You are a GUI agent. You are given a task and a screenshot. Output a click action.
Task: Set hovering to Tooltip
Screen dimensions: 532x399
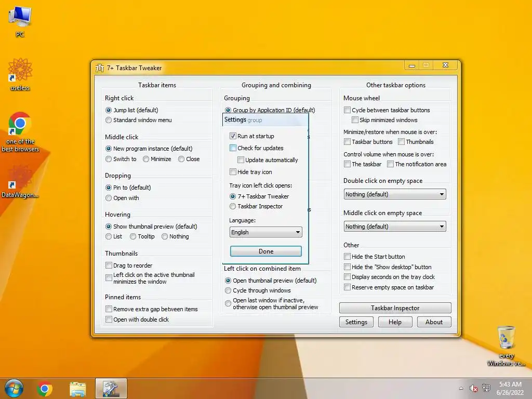[133, 236]
